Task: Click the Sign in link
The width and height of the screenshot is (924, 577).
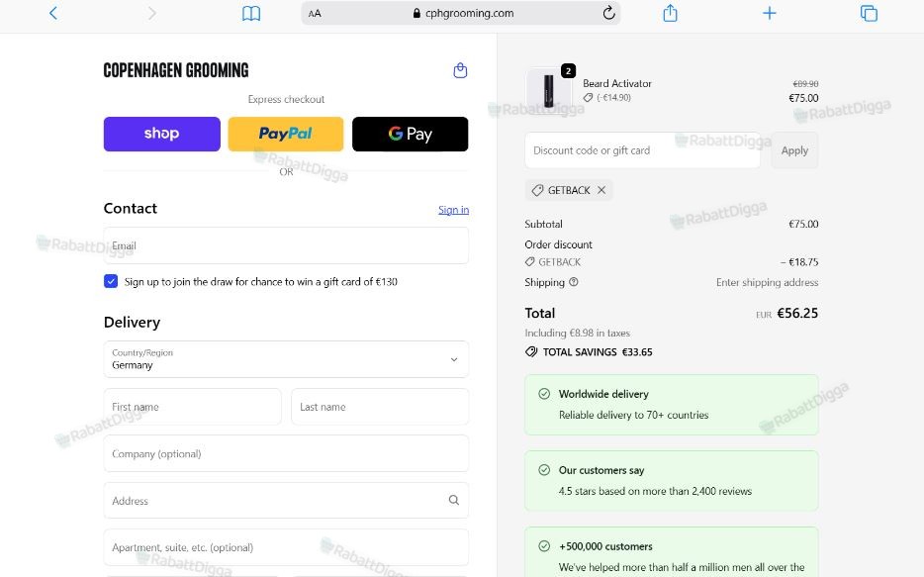Action: coord(454,210)
